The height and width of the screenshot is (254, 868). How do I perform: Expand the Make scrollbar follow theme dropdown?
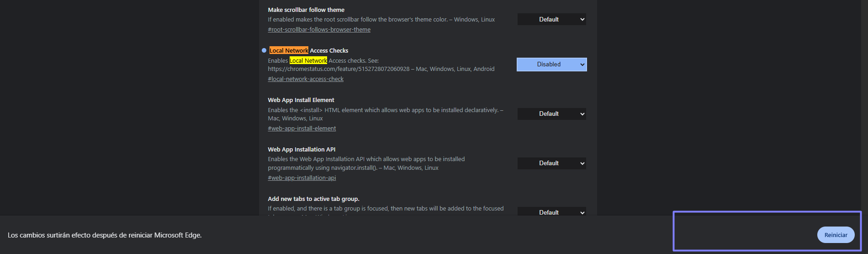(551, 19)
